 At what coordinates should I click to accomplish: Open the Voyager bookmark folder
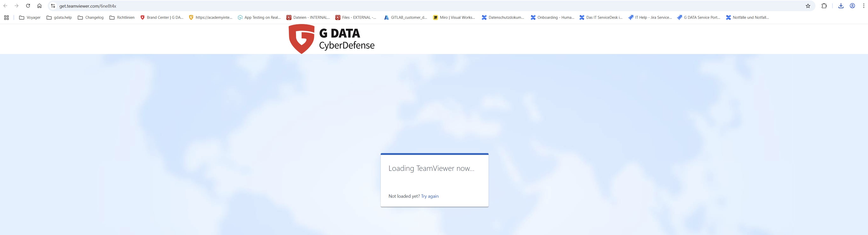click(x=30, y=17)
